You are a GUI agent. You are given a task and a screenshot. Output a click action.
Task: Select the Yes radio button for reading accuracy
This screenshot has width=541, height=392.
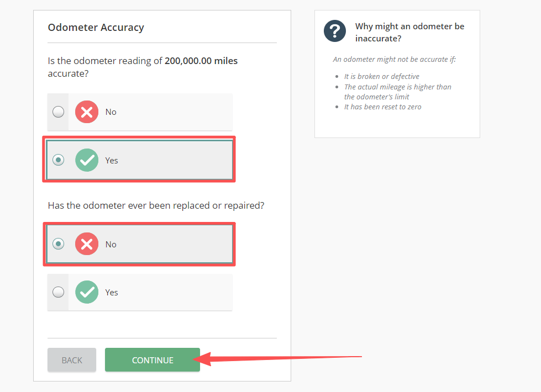coord(58,160)
